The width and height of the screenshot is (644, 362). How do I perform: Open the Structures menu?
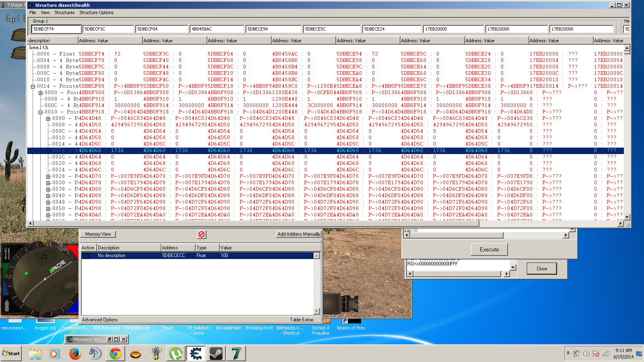coord(64,12)
